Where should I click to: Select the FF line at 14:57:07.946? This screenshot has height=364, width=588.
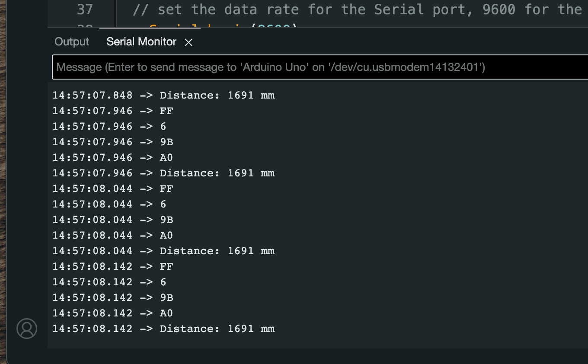click(x=113, y=111)
